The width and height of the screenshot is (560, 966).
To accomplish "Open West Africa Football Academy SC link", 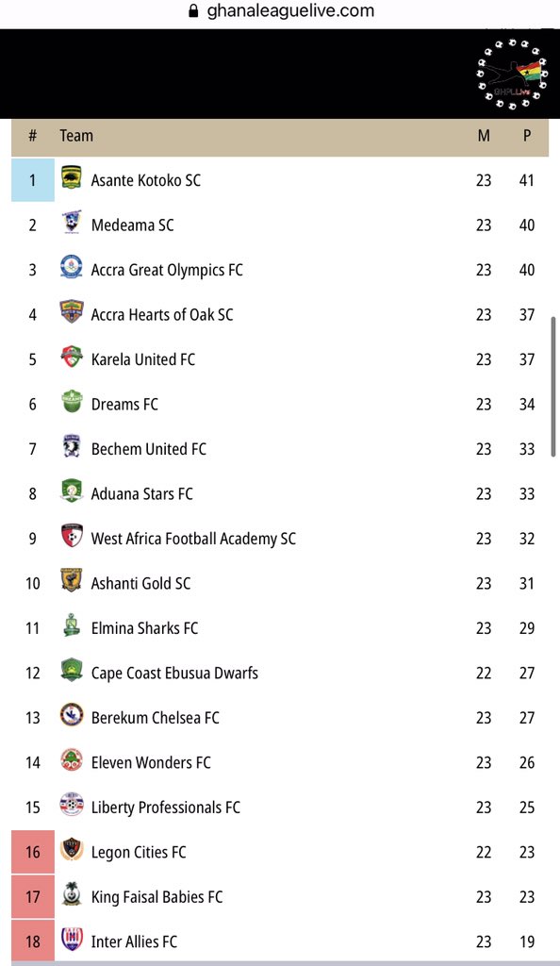I will [193, 539].
